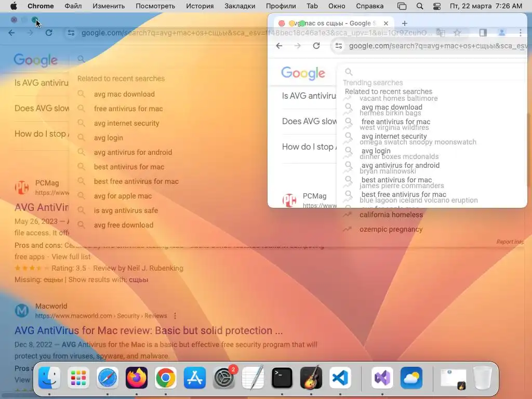The image size is (532, 399).
Task: Open the three-dot options next to Macworld result
Action: 175,316
